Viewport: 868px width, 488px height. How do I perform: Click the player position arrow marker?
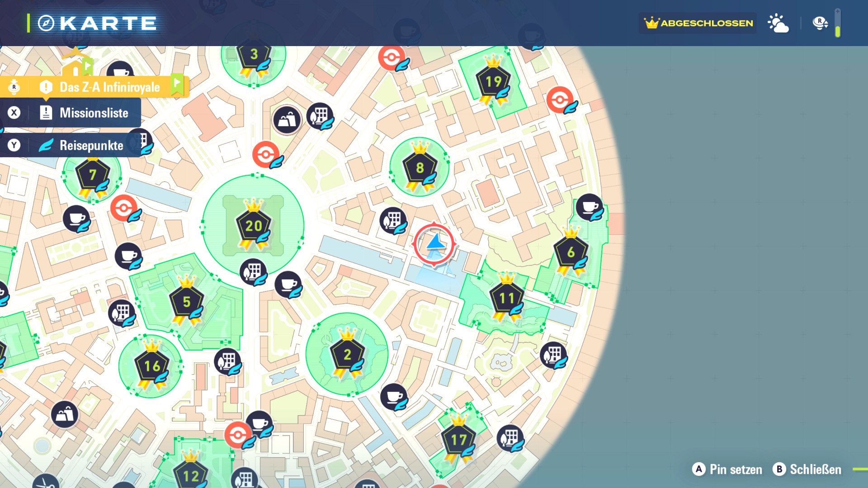[x=434, y=244]
